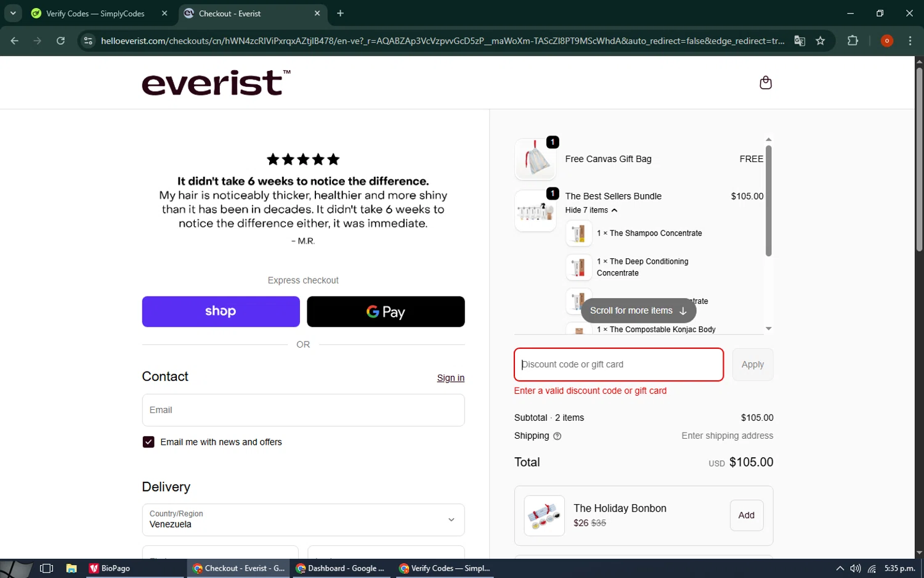
Task: Open network settings in tray
Action: coord(872,568)
